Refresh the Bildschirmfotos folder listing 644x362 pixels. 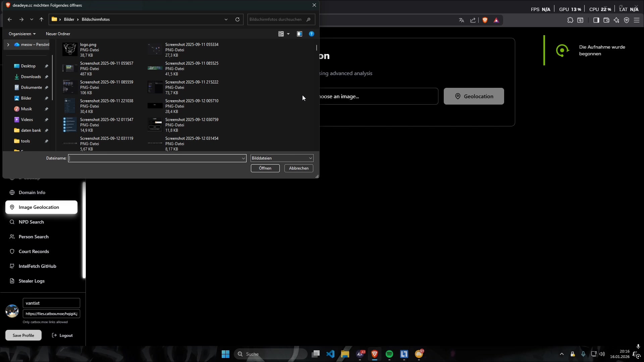click(237, 19)
